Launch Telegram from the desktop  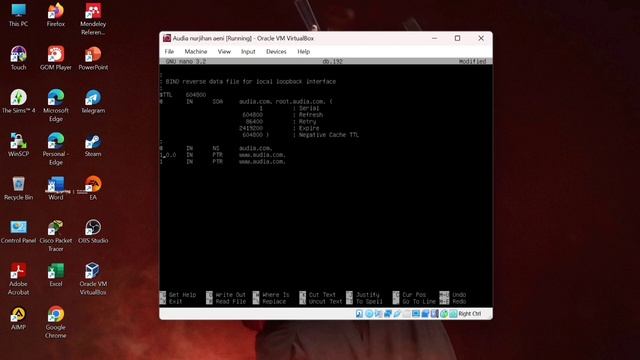tap(93, 102)
